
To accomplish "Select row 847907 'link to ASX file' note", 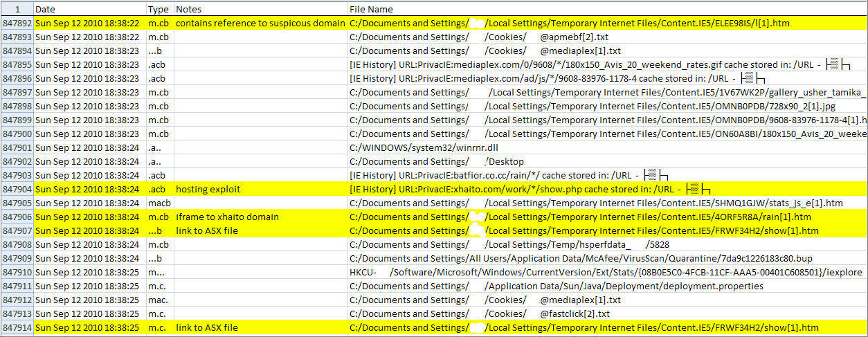I will click(x=260, y=230).
